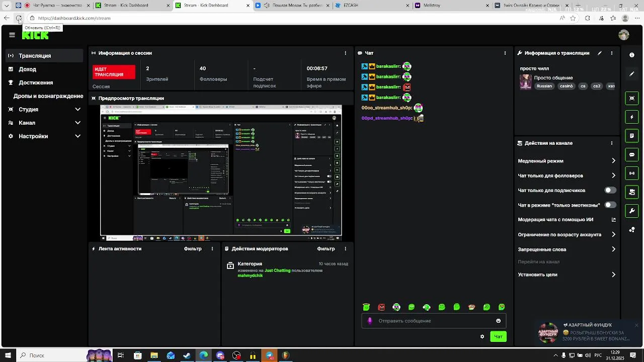
Task: Open Установить цели arrow
Action: [613, 275]
